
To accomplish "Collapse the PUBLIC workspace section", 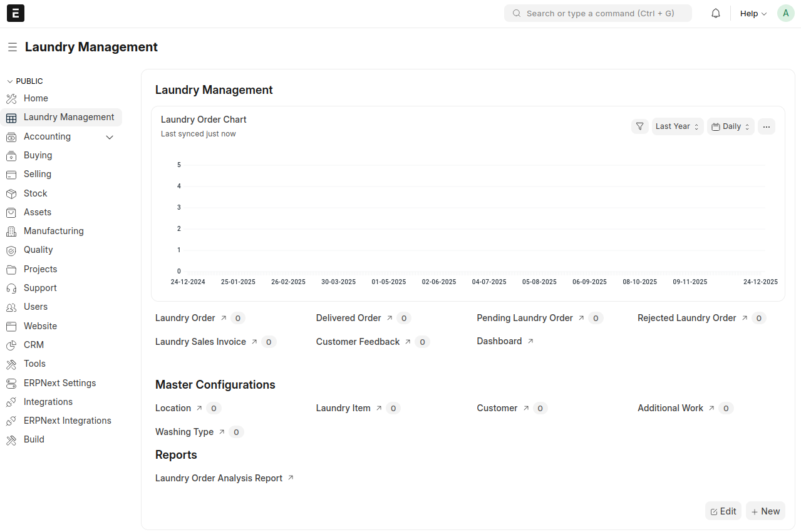I will 9,81.
